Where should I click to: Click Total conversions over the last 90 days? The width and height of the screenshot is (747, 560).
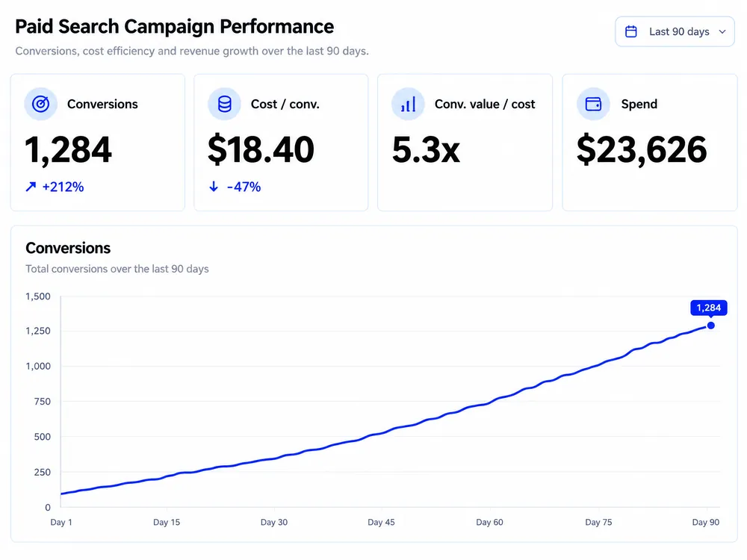coord(117,269)
